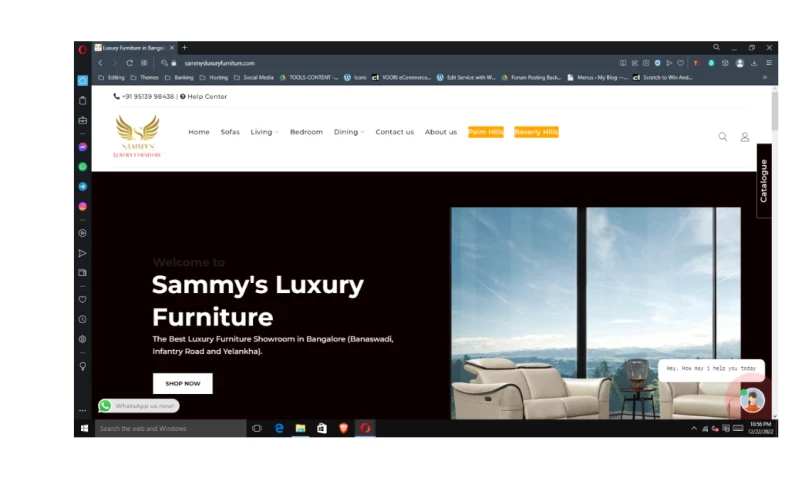Open the Palm Hills highlighted menu item

[x=486, y=132]
